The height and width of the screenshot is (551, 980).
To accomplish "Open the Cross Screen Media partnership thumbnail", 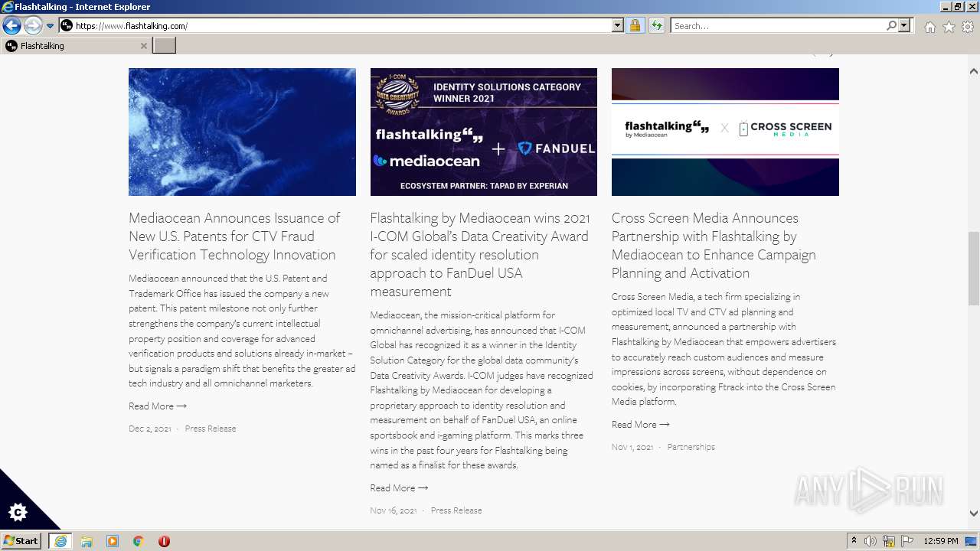I will 725,132.
